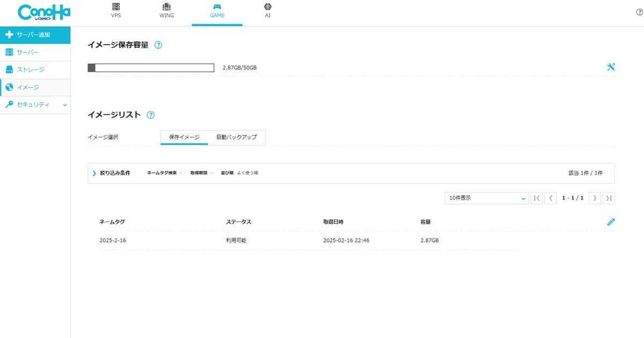Click the 利用可能 status cell

pyautogui.click(x=236, y=240)
